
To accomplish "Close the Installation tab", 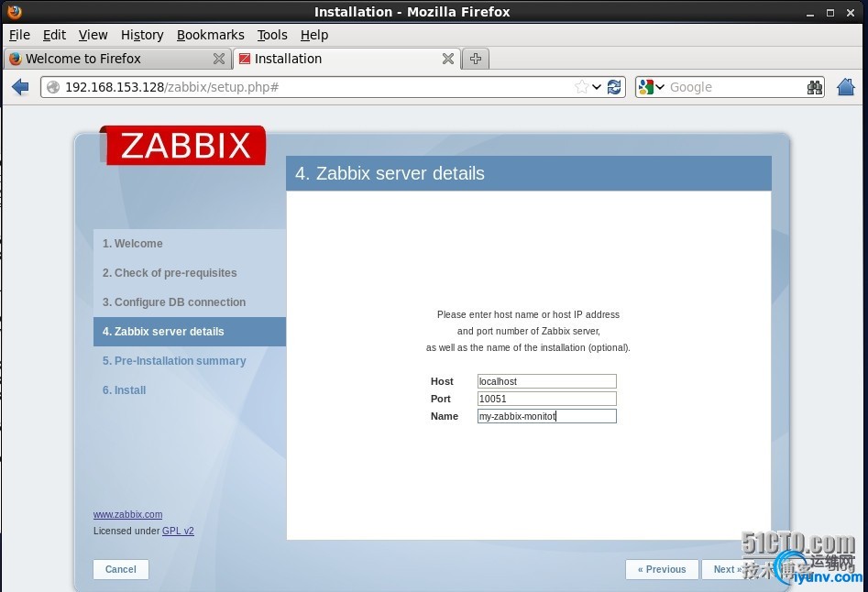I will pos(448,59).
